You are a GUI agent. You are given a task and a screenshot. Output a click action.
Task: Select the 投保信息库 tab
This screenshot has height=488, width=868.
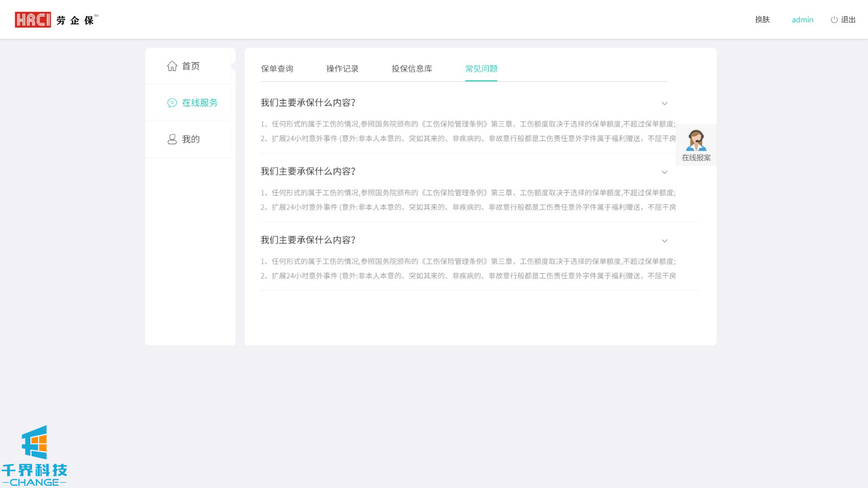point(412,69)
